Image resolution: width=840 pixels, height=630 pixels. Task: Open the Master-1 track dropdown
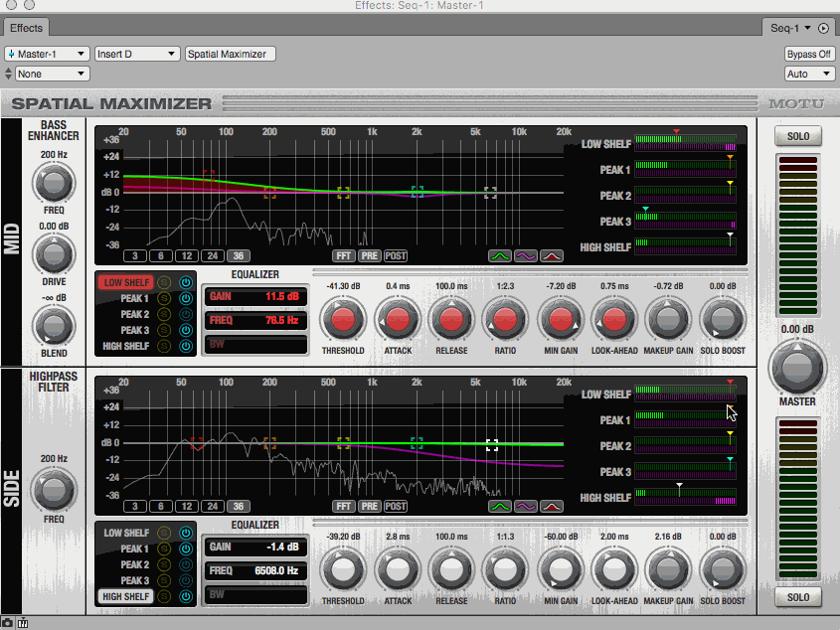(47, 54)
